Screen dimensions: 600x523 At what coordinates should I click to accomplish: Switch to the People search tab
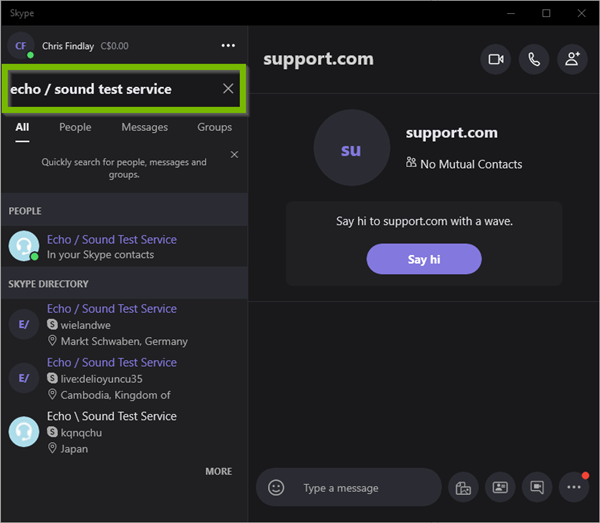(75, 127)
